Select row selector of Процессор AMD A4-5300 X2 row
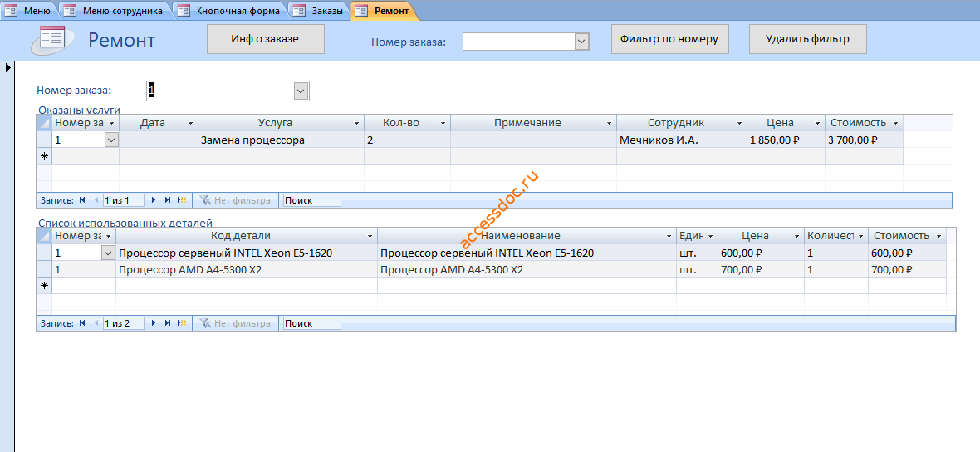Viewport: 980px width, 452px height. click(x=44, y=269)
